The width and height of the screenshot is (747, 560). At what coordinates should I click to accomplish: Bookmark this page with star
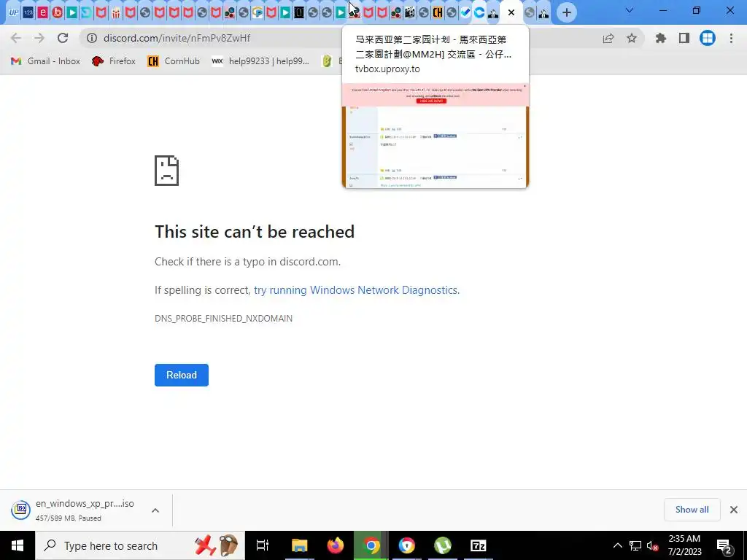pyautogui.click(x=632, y=38)
